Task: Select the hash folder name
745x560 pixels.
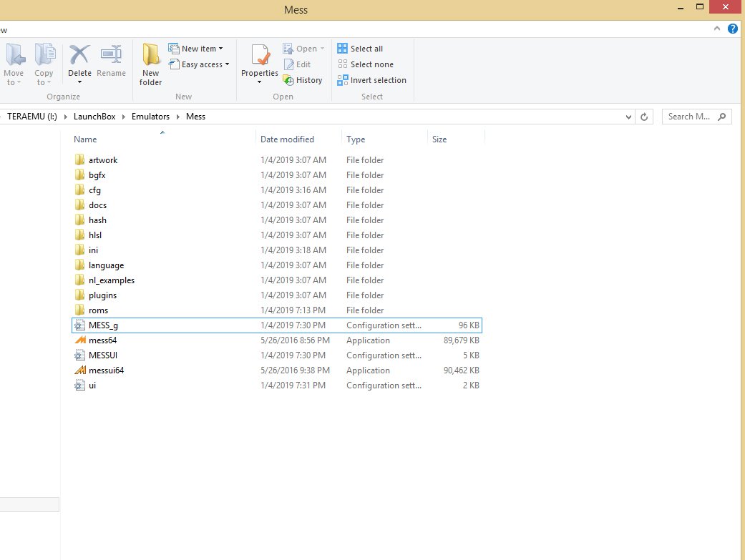Action: (97, 220)
